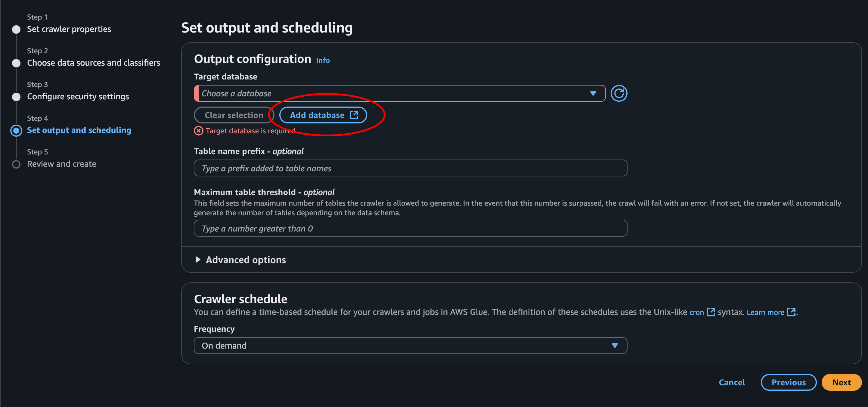
Task: Click the Add database button
Action: [x=317, y=115]
